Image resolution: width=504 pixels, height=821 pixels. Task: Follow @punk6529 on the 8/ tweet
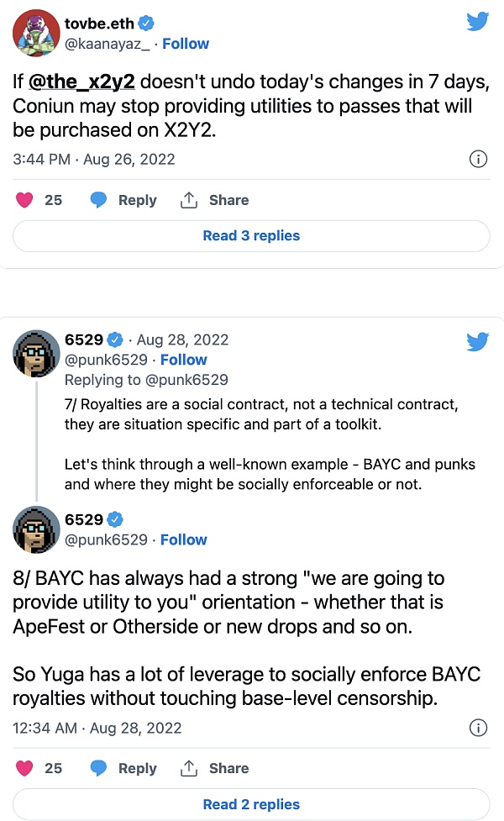(x=183, y=539)
